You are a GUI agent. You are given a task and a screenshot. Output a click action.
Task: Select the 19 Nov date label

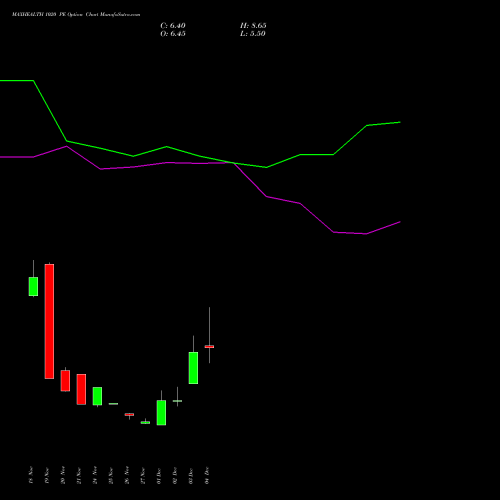point(47,475)
